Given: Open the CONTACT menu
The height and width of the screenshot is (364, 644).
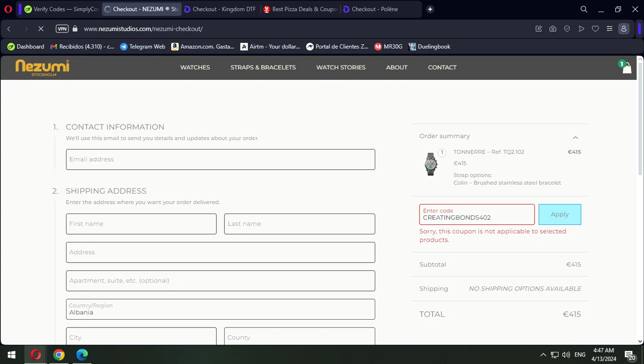Looking at the screenshot, I should coord(442,67).
